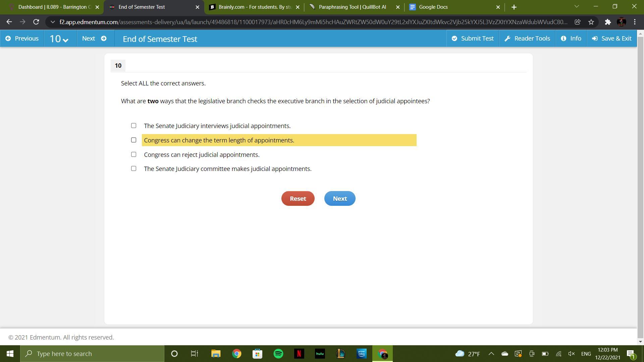Open the question number 10 dropdown
This screenshot has width=644, height=362.
59,39
